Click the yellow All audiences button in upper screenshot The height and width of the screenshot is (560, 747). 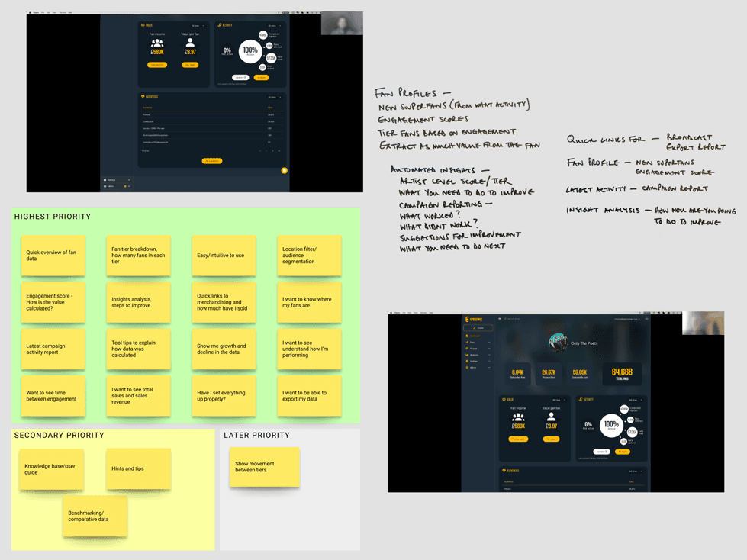(x=212, y=161)
